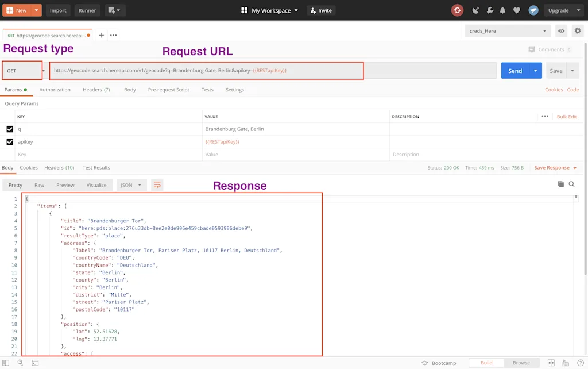
Task: Open keyboard shortcuts icon in status bar
Action: [x=566, y=363]
